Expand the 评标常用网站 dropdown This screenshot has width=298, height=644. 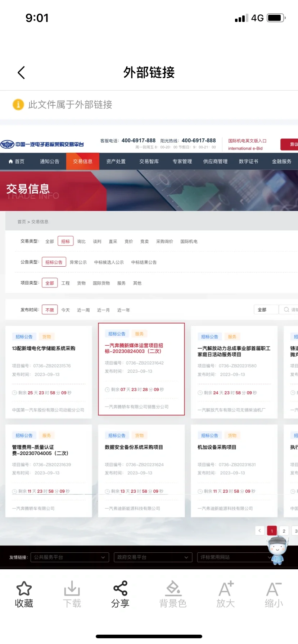236,557
